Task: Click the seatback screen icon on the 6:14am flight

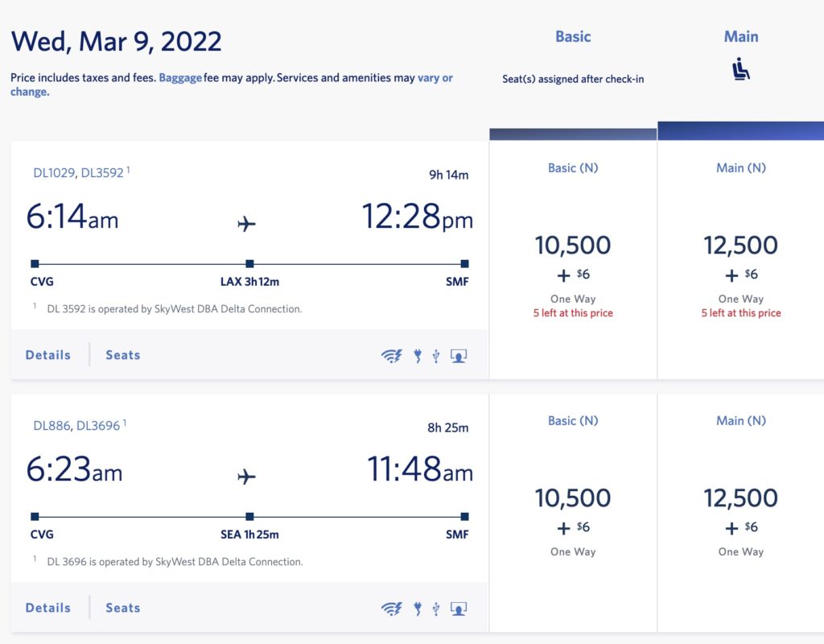Action: (x=459, y=356)
